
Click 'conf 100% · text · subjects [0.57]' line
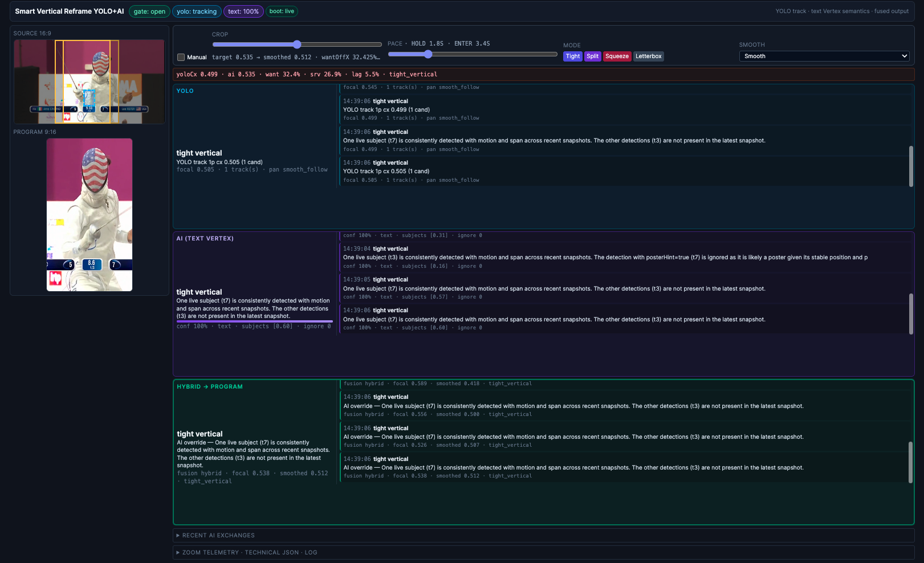pos(413,297)
